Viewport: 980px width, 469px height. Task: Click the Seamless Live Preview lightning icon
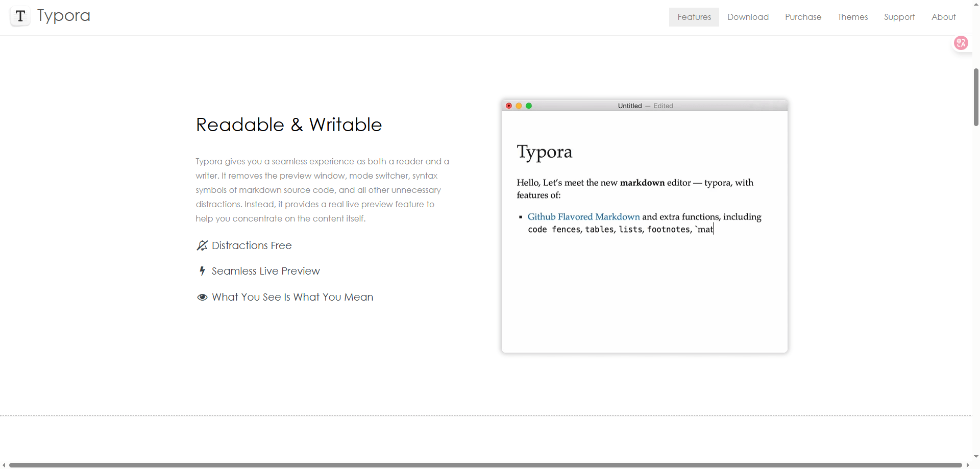(x=202, y=271)
